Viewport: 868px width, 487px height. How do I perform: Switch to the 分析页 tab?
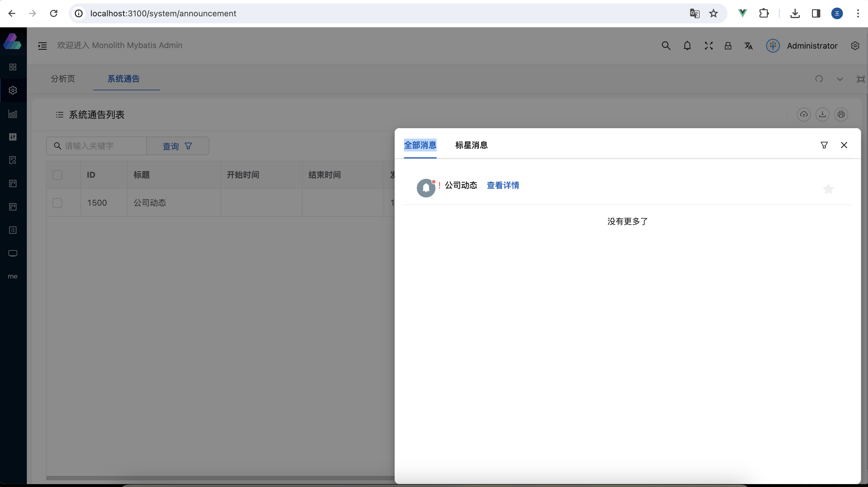pos(63,79)
